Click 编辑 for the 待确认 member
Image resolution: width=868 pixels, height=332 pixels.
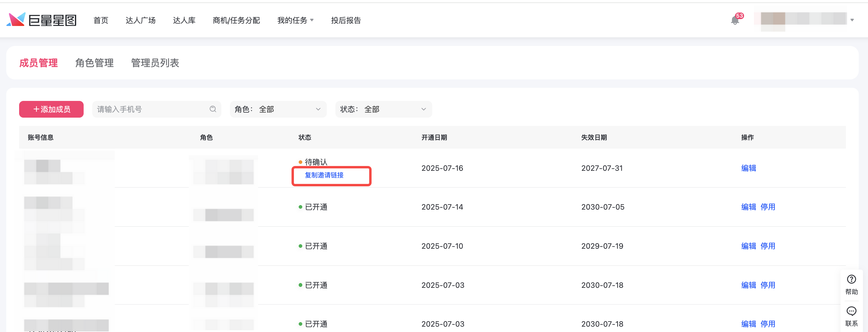pos(749,168)
